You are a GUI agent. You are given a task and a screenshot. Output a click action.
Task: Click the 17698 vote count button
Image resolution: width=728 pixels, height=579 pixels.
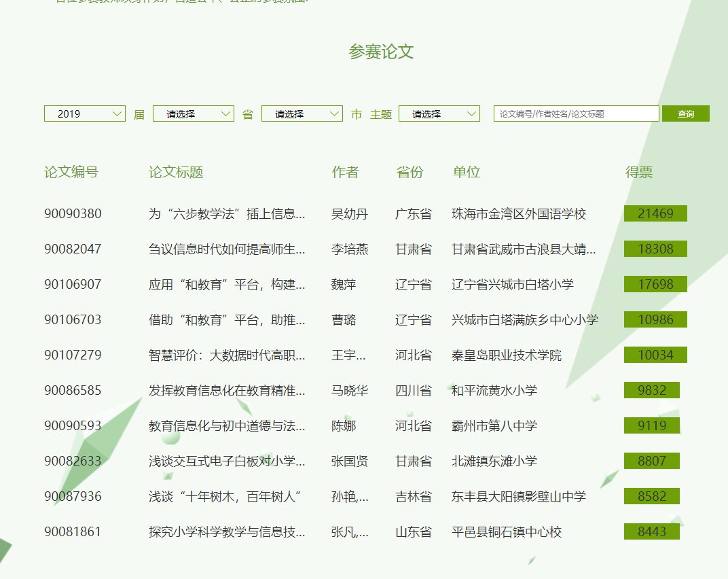[x=655, y=285]
